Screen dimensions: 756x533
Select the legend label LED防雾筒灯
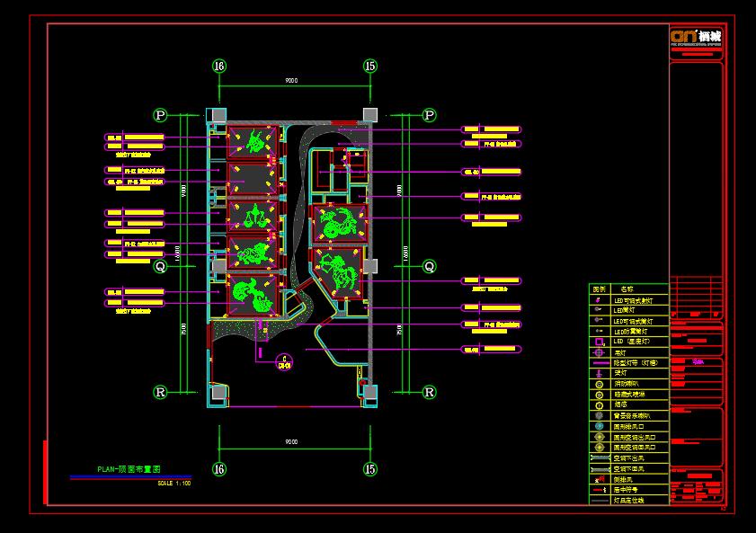coord(631,332)
